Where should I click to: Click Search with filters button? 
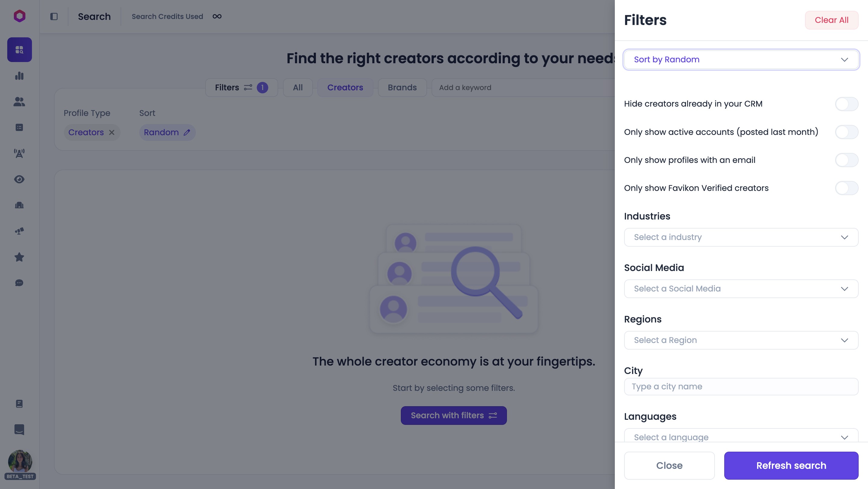click(454, 415)
